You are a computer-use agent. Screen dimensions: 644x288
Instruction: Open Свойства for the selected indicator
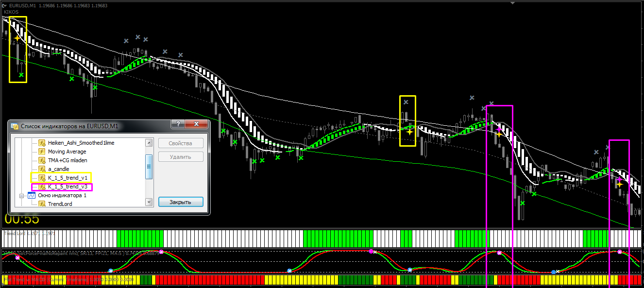pyautogui.click(x=181, y=143)
